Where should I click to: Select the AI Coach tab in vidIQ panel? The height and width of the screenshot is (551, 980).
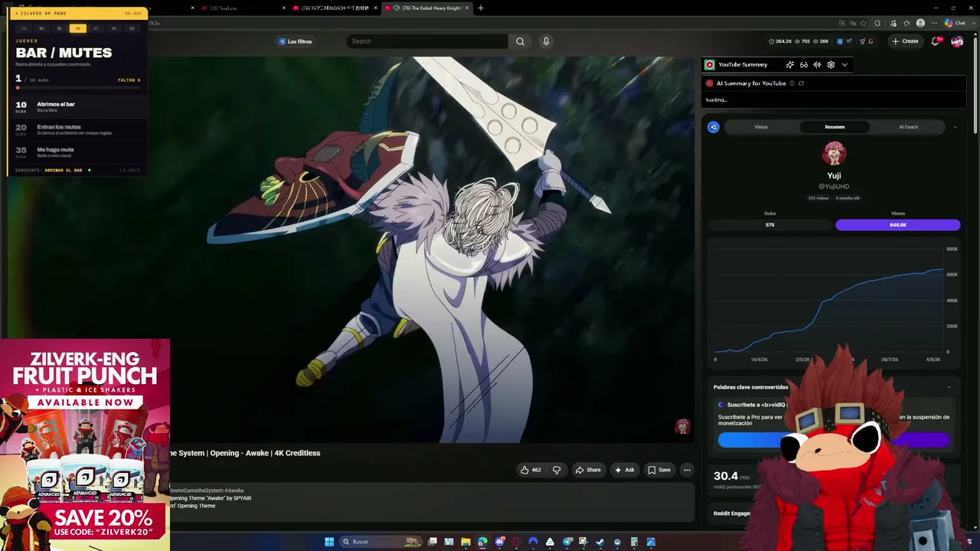coord(908,127)
